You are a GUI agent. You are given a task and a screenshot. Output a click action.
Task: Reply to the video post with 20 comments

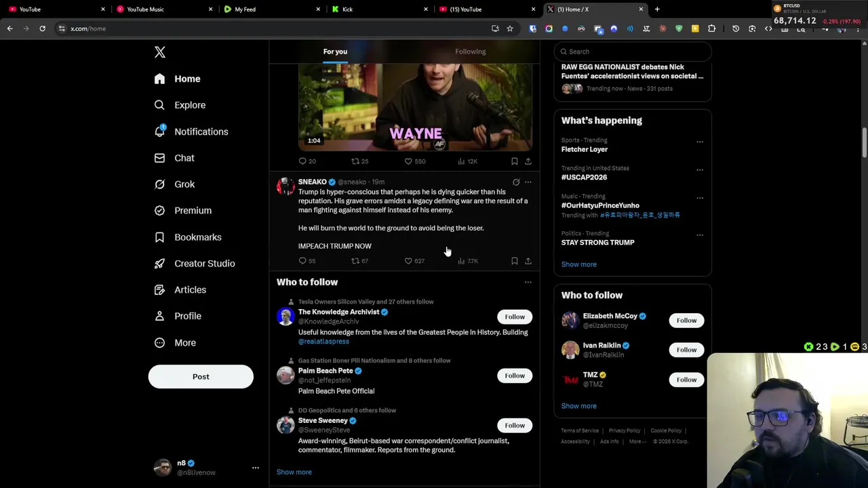click(x=307, y=161)
